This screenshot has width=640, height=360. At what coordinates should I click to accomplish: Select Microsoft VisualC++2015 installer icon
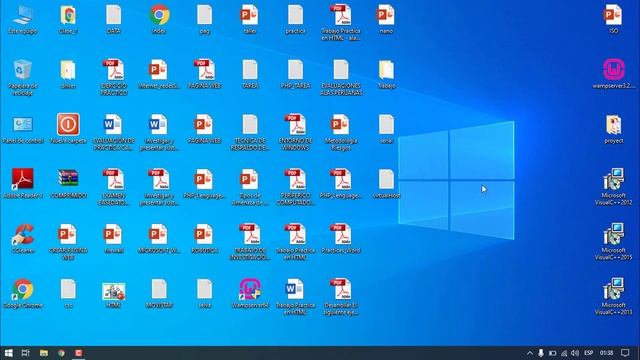(x=613, y=242)
